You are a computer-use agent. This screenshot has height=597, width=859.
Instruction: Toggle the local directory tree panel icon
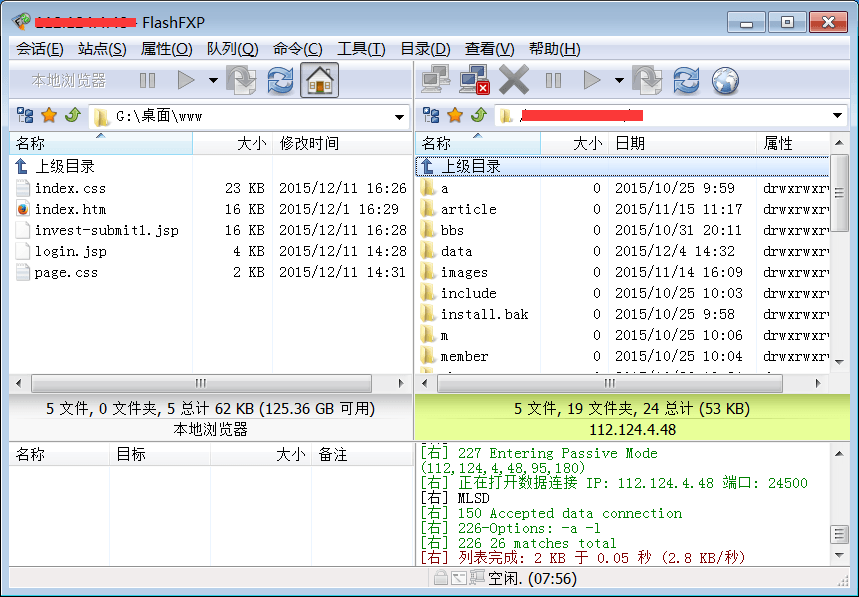pos(22,115)
